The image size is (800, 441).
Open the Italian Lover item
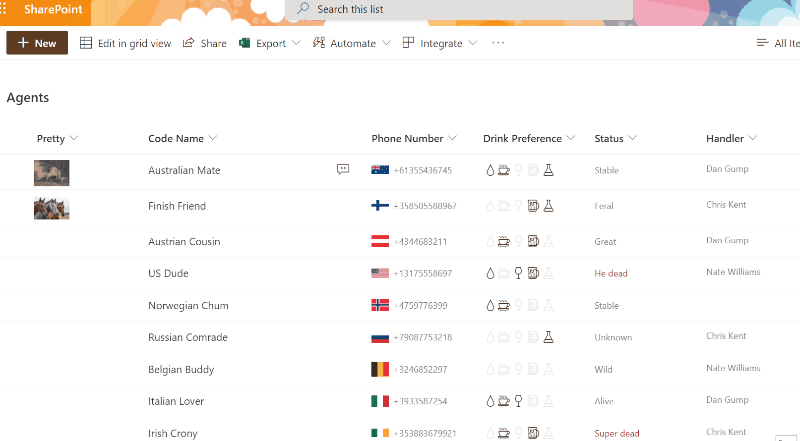[176, 401]
